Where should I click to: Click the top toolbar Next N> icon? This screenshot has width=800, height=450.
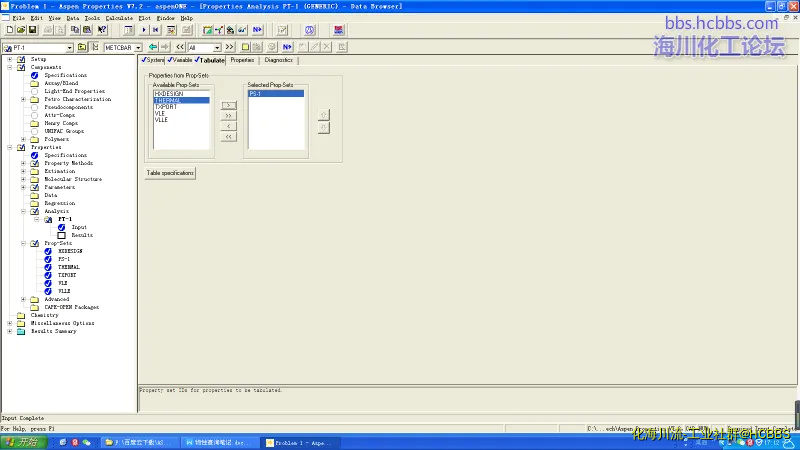pos(257,30)
